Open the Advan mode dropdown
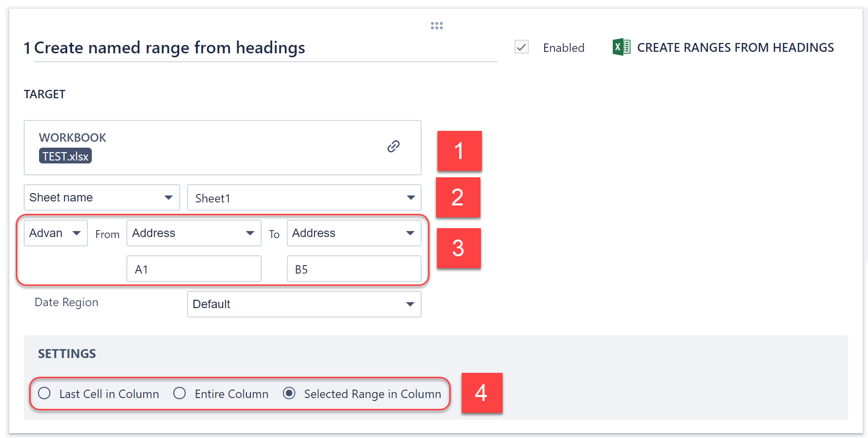 point(55,233)
